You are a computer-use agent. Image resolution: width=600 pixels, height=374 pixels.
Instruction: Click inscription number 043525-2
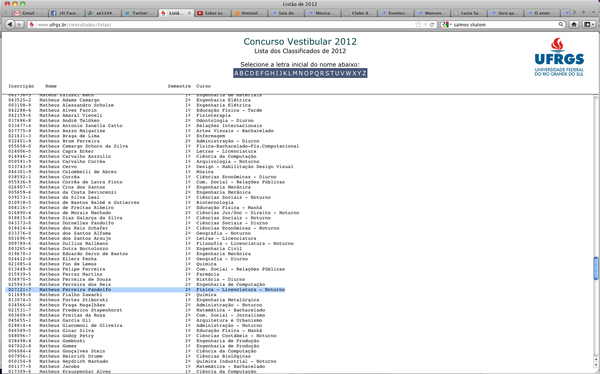[x=20, y=100]
